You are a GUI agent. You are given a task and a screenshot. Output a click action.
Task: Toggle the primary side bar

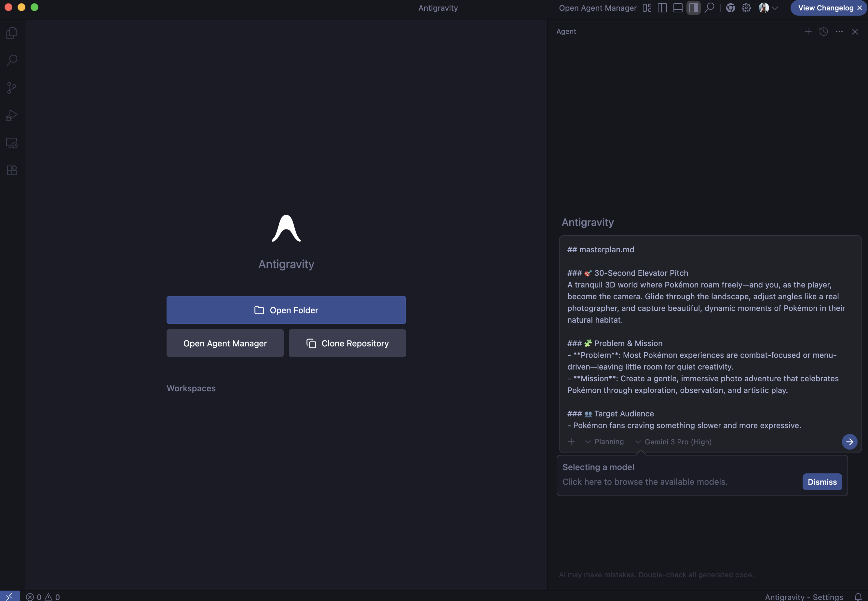point(662,8)
